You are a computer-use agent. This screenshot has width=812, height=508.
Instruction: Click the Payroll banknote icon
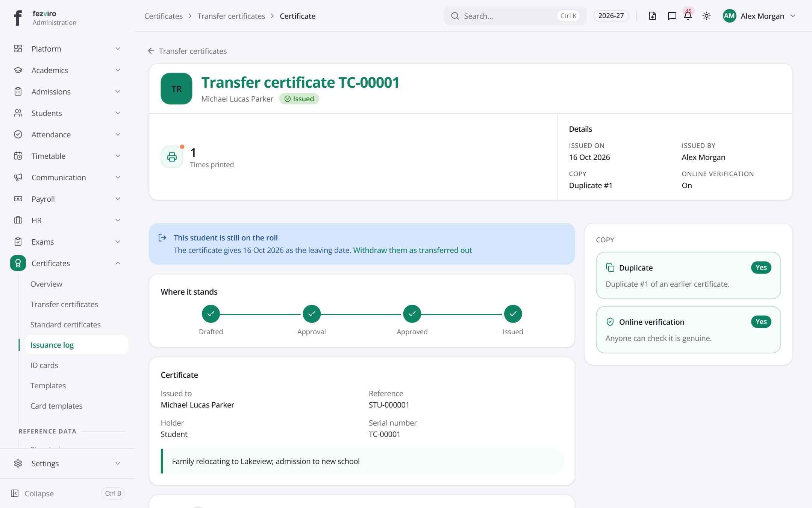click(x=18, y=199)
